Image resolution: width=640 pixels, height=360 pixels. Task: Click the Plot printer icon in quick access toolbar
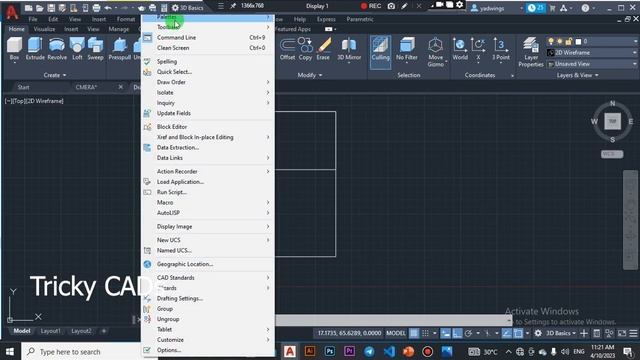click(x=96, y=8)
